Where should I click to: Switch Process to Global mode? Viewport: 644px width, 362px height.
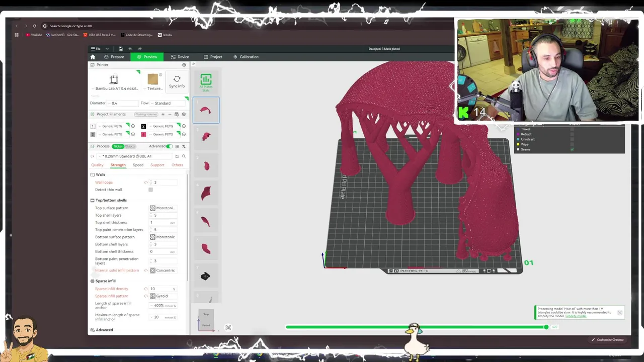[118, 146]
